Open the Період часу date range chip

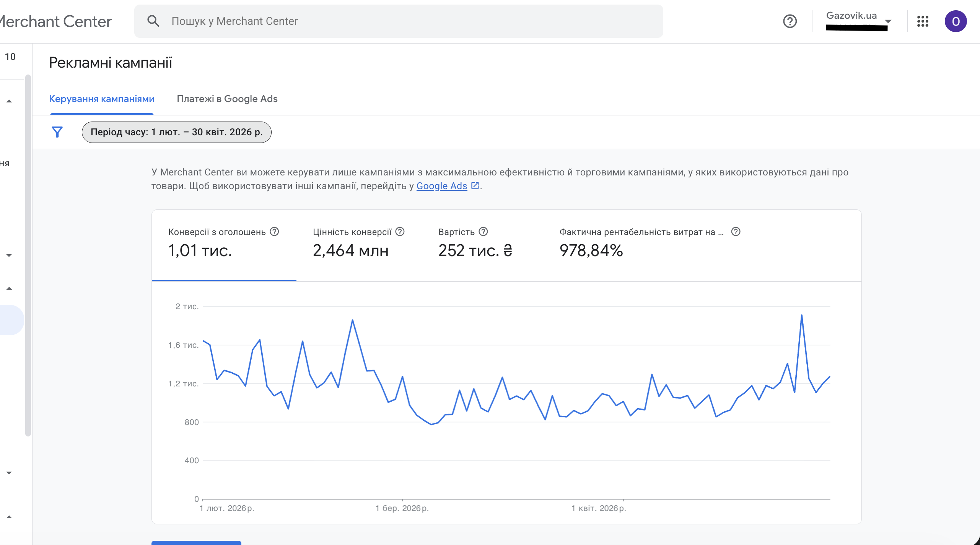coord(177,132)
